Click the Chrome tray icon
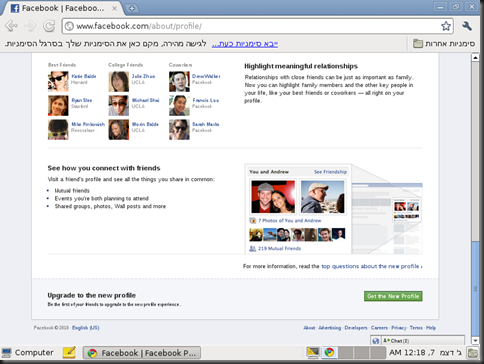This screenshot has height=364, width=484. point(329,352)
